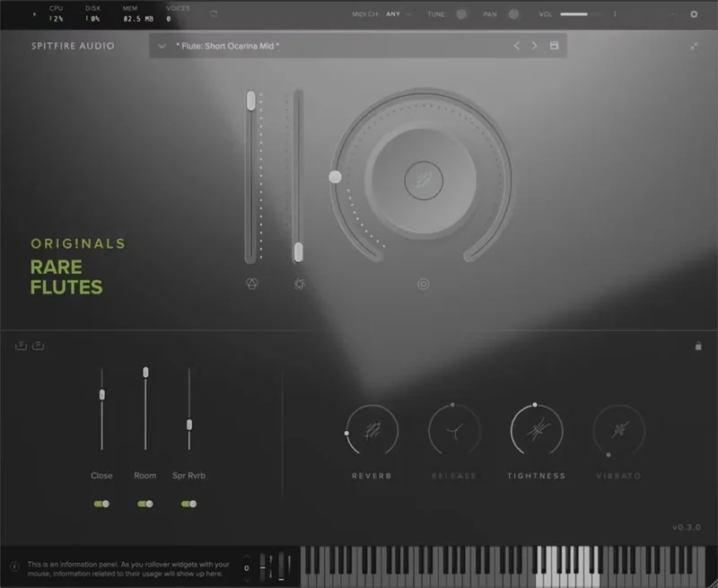
Task: Toggle the Spr Rvrb switch
Action: (x=188, y=504)
